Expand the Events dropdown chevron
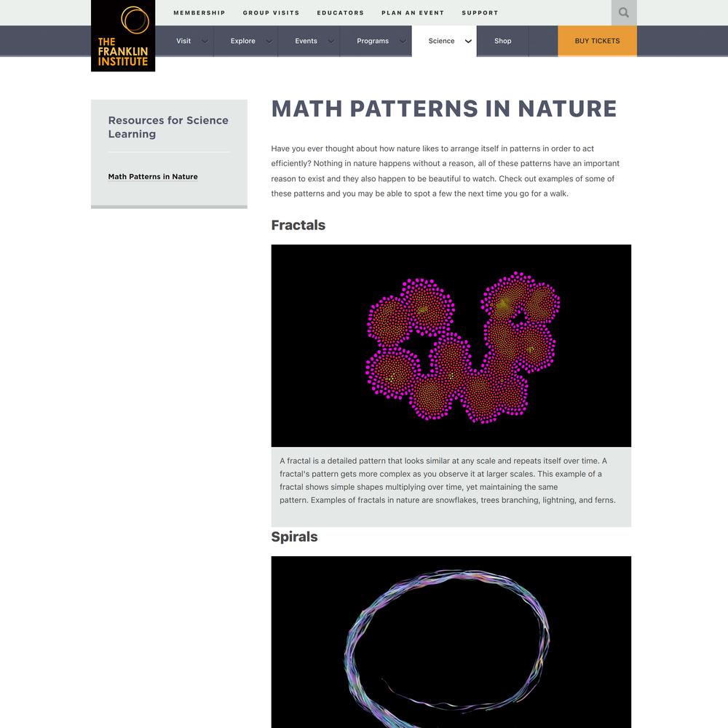 coord(331,41)
